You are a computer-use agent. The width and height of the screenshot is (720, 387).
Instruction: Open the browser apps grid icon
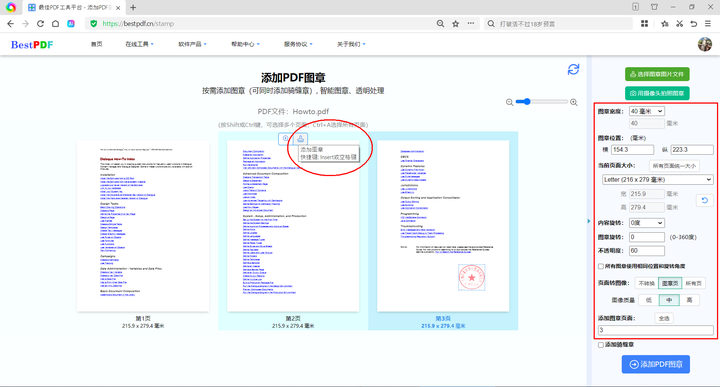tap(645, 23)
